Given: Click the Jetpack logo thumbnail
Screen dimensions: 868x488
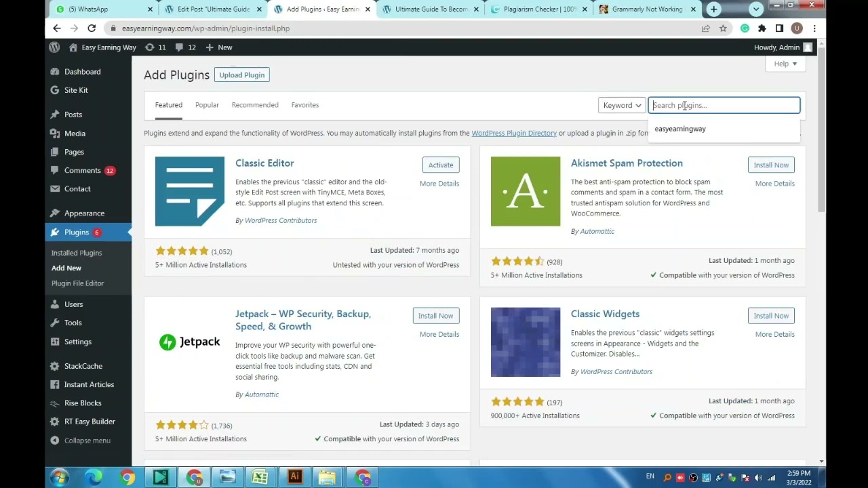Looking at the screenshot, I should coord(190,342).
